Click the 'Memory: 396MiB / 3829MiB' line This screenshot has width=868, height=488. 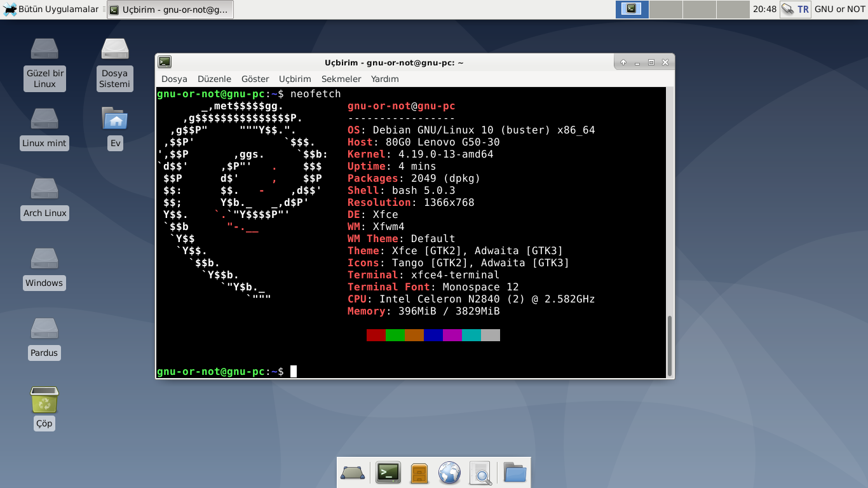point(424,311)
